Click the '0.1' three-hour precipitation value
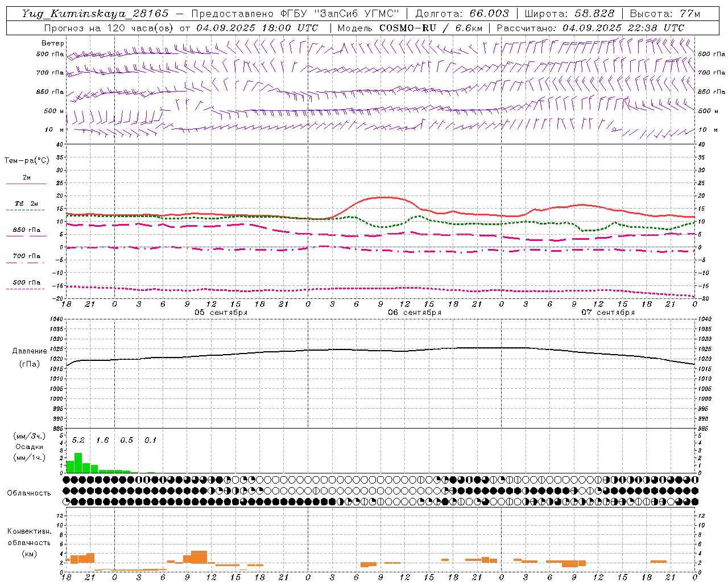This screenshot has width=728, height=582. click(150, 440)
